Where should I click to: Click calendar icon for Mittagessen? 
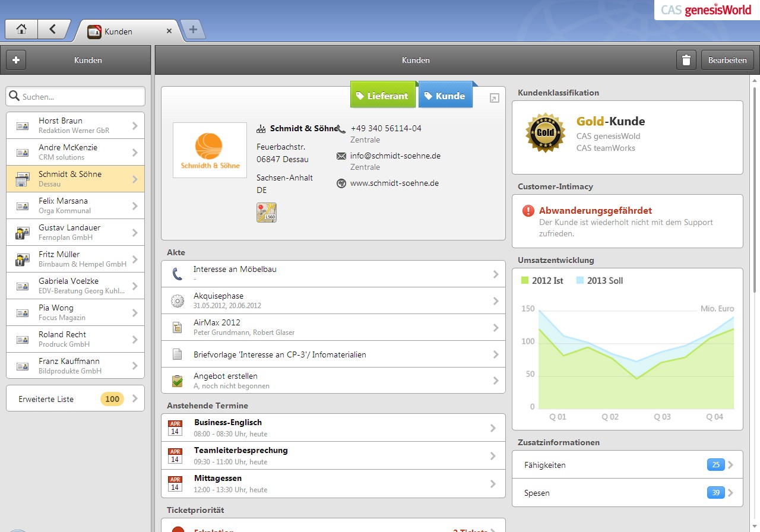(x=175, y=484)
